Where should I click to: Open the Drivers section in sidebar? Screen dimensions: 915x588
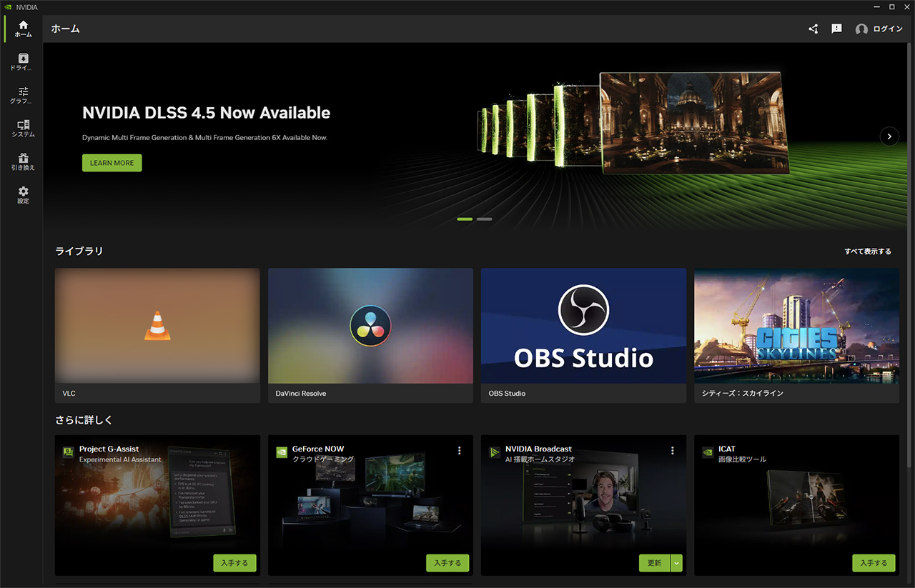point(23,62)
